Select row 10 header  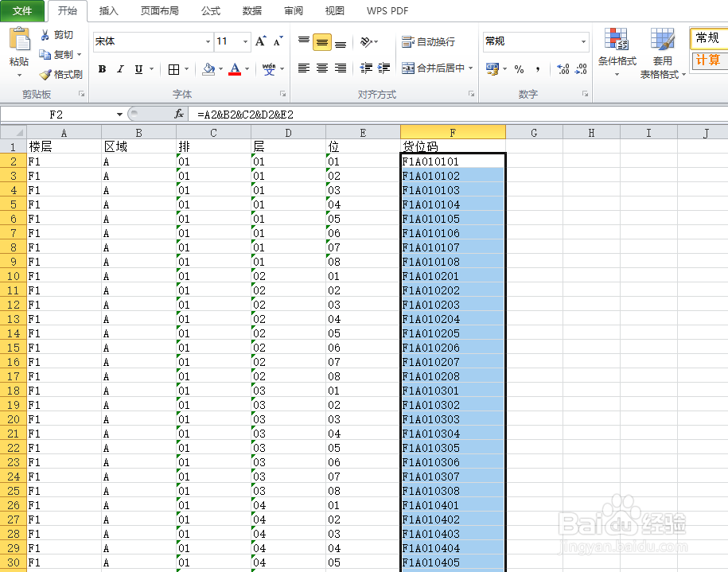pos(14,276)
